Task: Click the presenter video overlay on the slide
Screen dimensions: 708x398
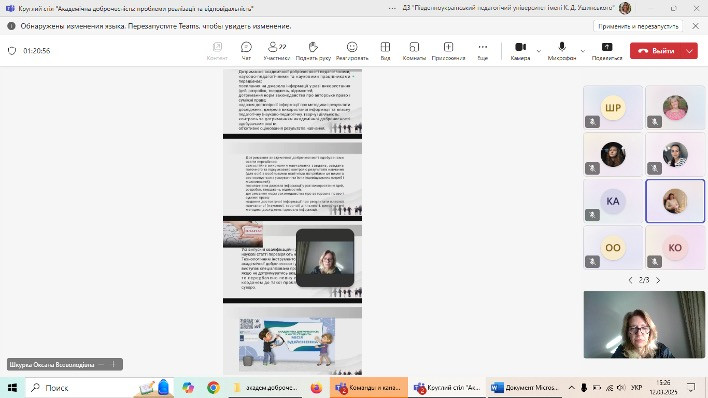Action: pos(325,258)
